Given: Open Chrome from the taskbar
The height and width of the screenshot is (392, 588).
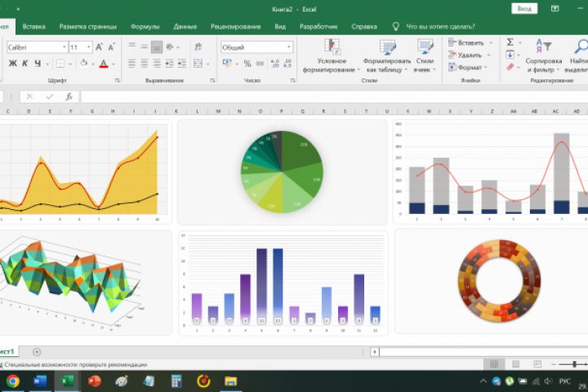Looking at the screenshot, I should (12, 381).
